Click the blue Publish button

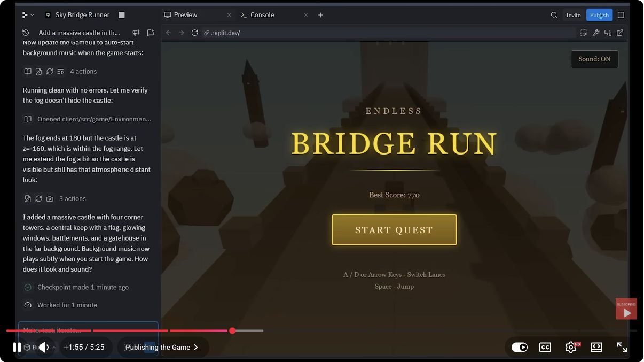pyautogui.click(x=599, y=15)
